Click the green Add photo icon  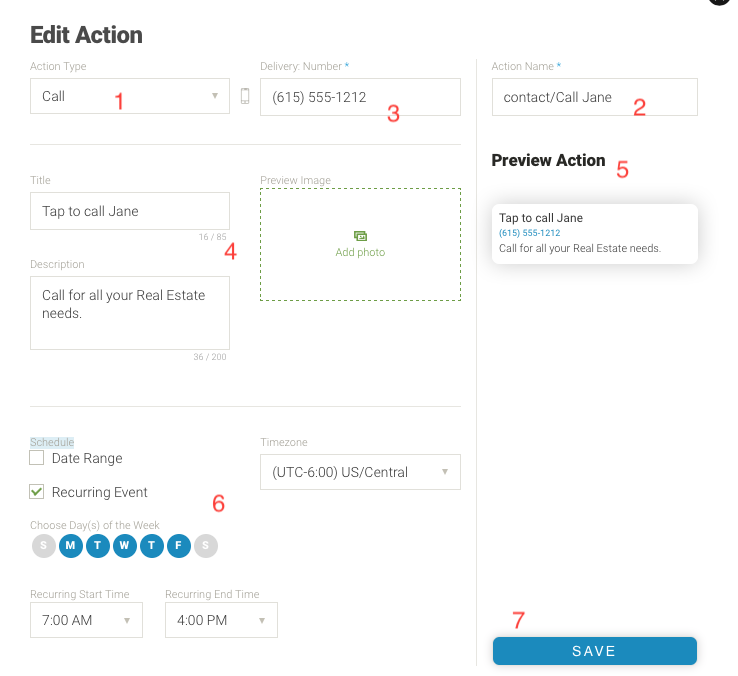click(x=360, y=236)
